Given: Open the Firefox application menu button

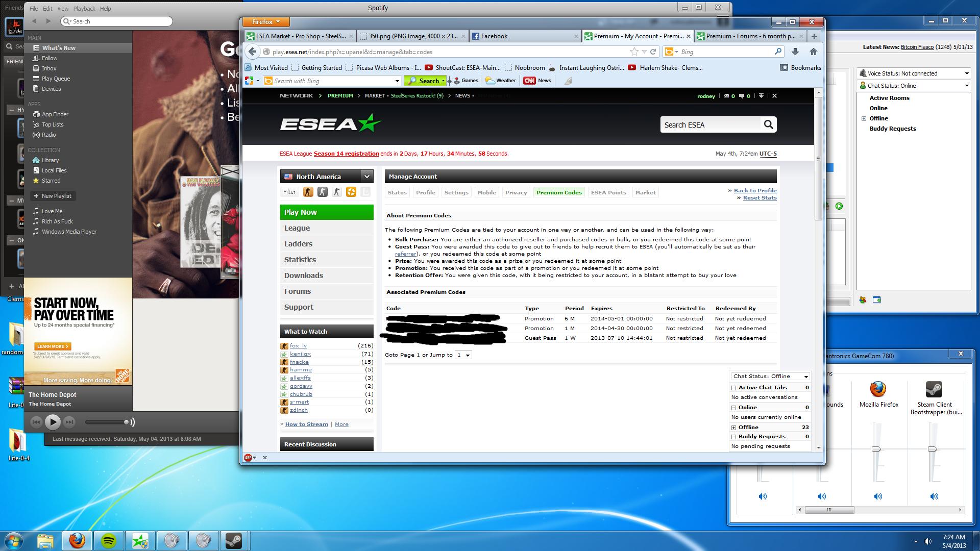Looking at the screenshot, I should tap(266, 22).
